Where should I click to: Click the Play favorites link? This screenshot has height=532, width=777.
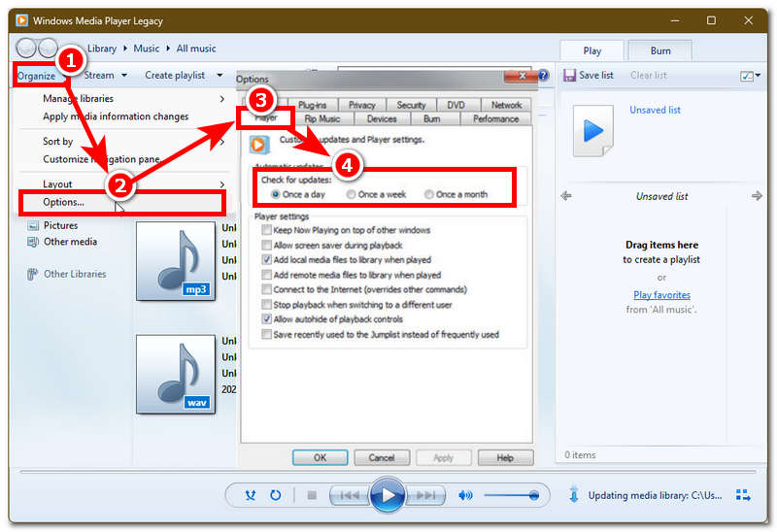[x=661, y=295]
